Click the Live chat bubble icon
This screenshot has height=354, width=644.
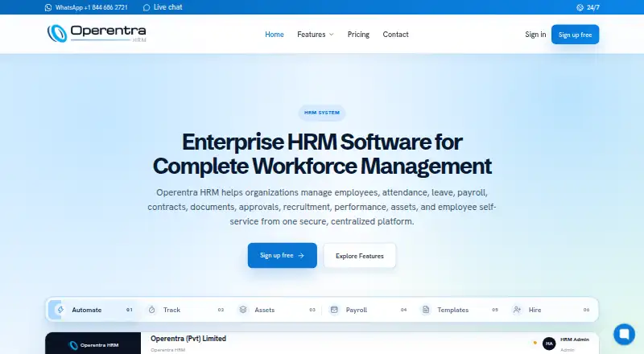pos(147,7)
